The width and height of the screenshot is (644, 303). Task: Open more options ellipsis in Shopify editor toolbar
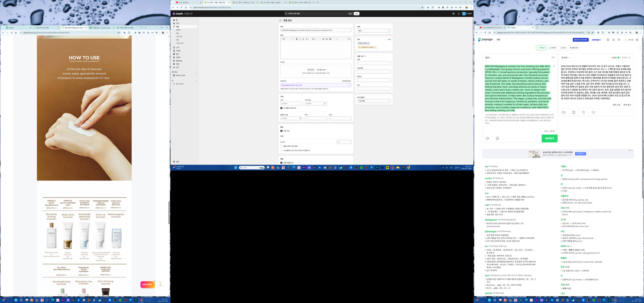point(336,39)
